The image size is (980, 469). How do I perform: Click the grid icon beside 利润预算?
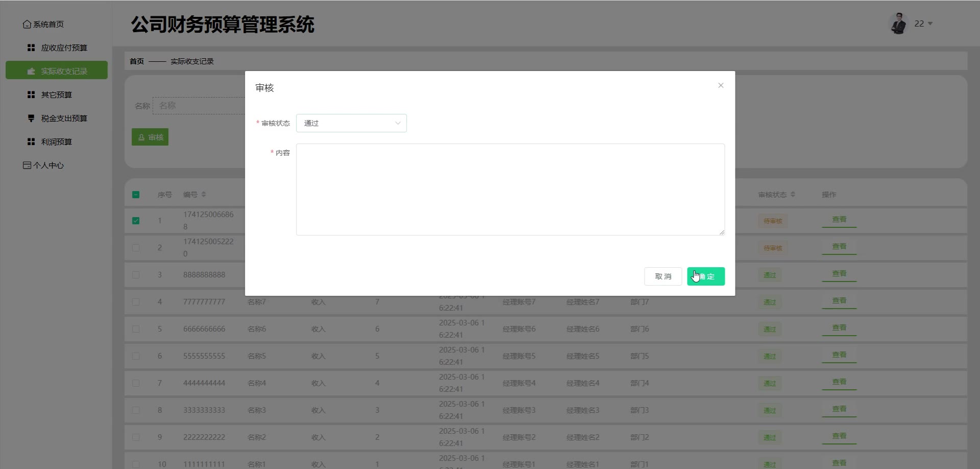31,142
